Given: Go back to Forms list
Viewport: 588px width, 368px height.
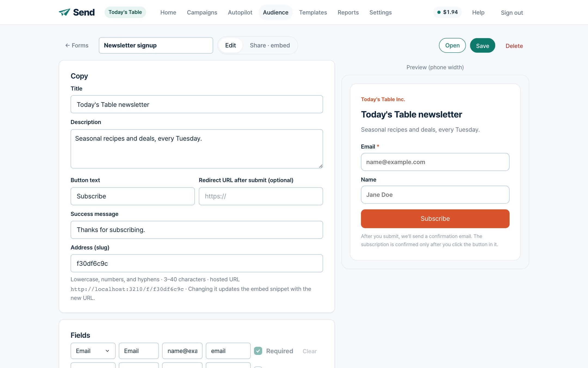Looking at the screenshot, I should [x=77, y=46].
